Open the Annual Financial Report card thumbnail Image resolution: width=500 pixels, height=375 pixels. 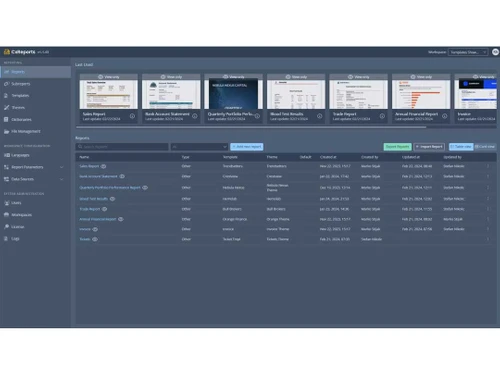[421, 94]
